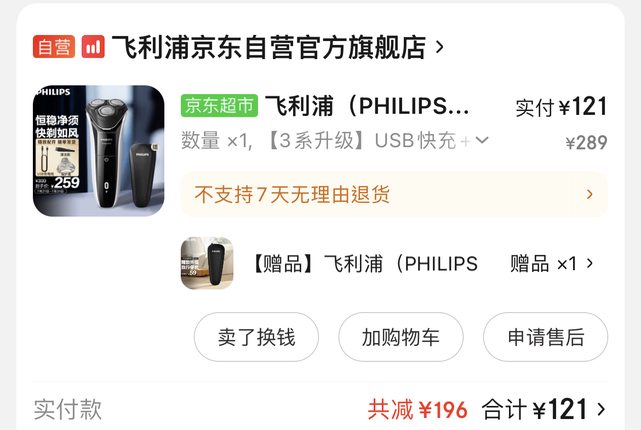The width and height of the screenshot is (641, 430).
Task: Open the 赠品 ×1 gift details arrow
Action: click(x=589, y=264)
